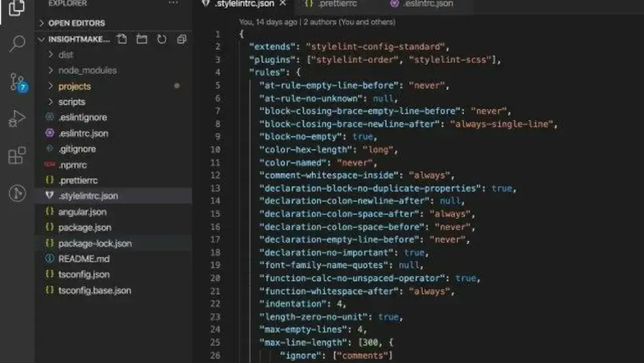The height and width of the screenshot is (363, 644).
Task: Click the git blame annotation above line 1
Action: (317, 22)
